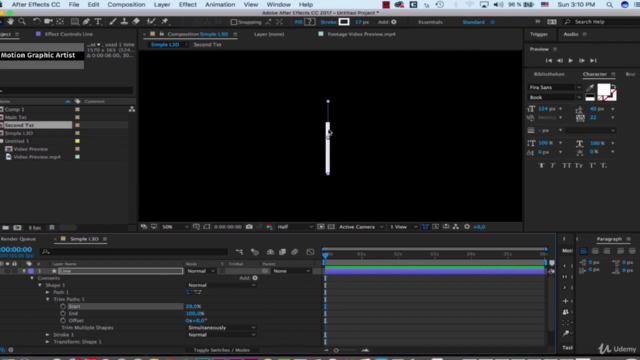Open the Active Camera view dropdown
The image size is (640, 360).
coord(361,227)
